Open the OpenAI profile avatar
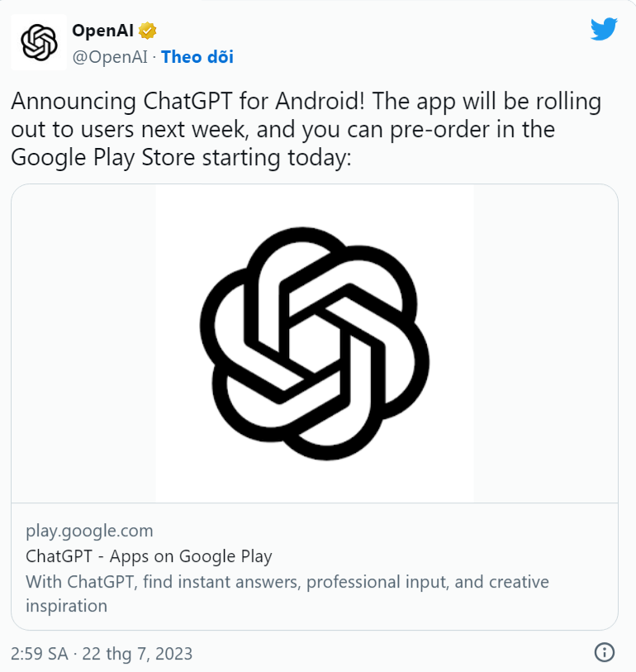 [x=38, y=42]
